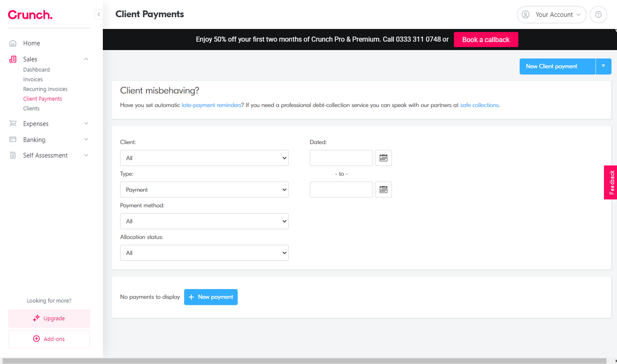Open the Feedback side tab
The image size is (617, 364).
pos(611,182)
